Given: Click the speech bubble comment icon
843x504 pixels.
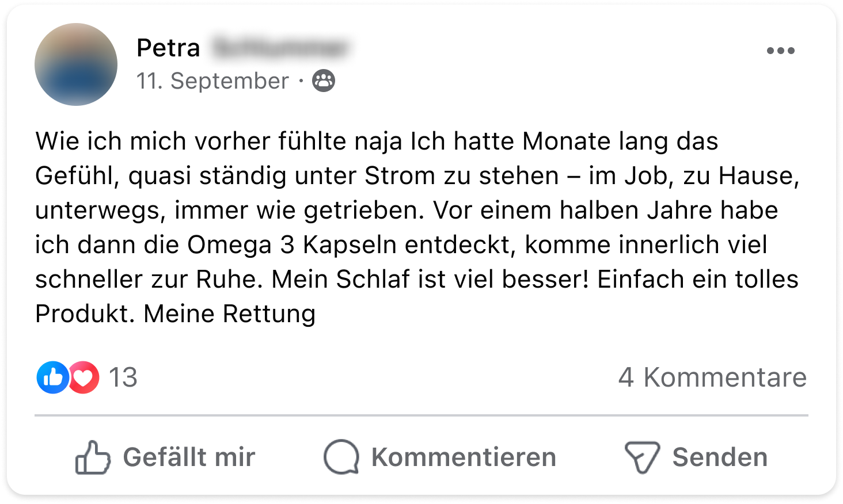Looking at the screenshot, I should point(341,457).
